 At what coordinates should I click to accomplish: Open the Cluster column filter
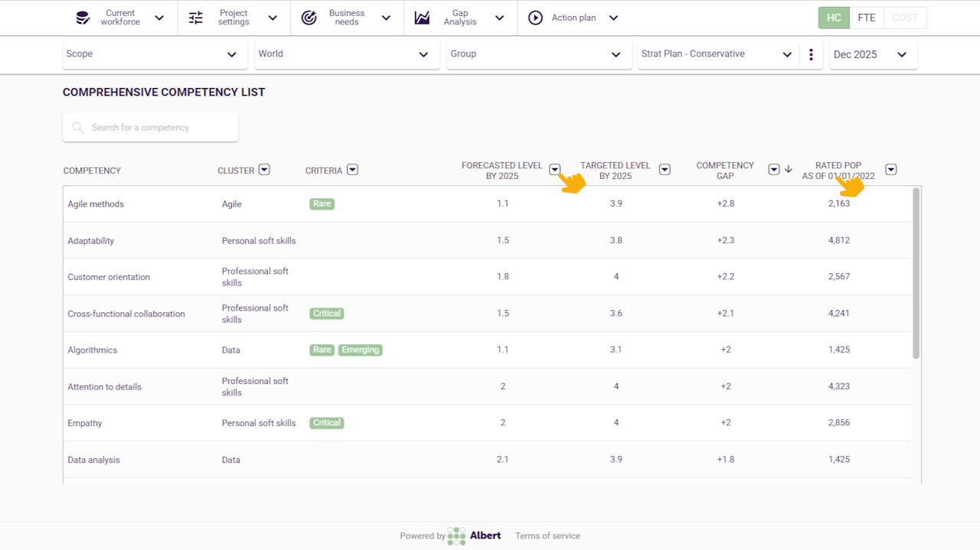tap(264, 170)
